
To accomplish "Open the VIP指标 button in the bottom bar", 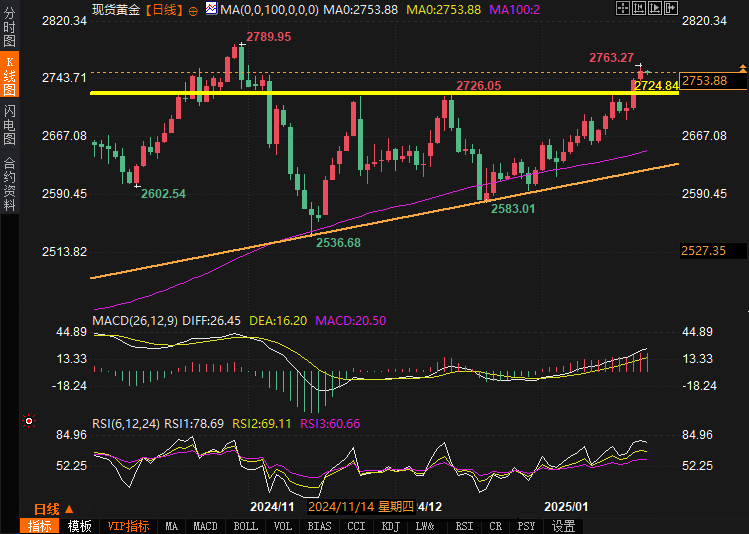I will pyautogui.click(x=127, y=526).
